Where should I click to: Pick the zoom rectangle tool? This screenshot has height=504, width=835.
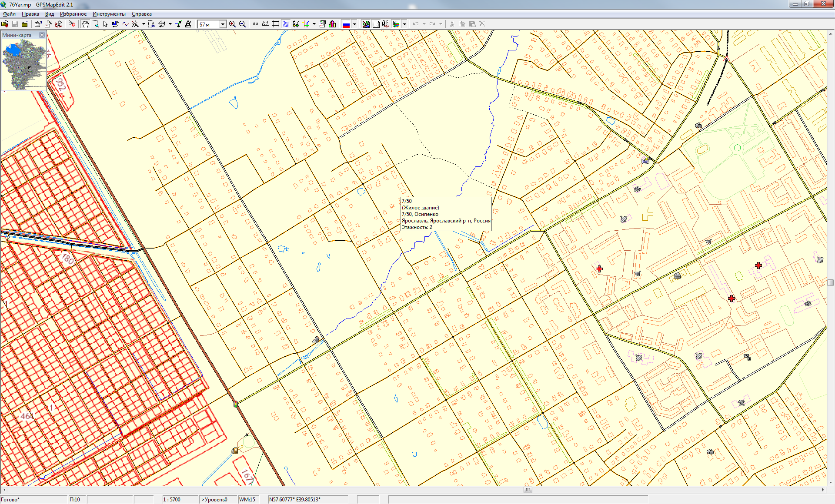point(95,24)
